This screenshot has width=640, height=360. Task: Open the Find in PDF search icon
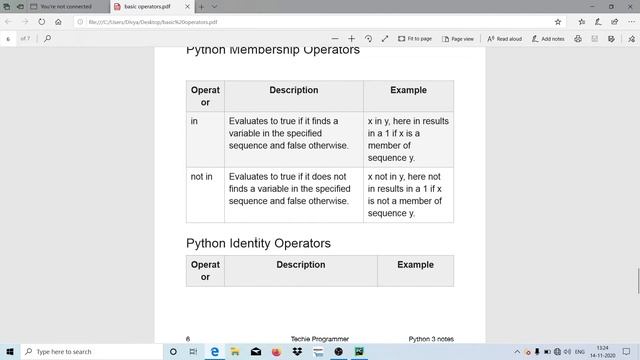(x=47, y=39)
